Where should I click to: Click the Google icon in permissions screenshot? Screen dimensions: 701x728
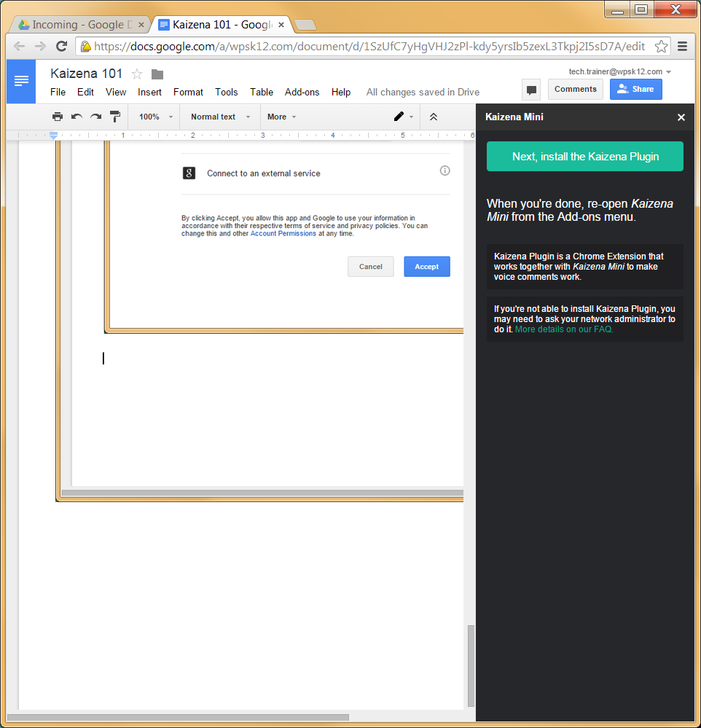189,173
